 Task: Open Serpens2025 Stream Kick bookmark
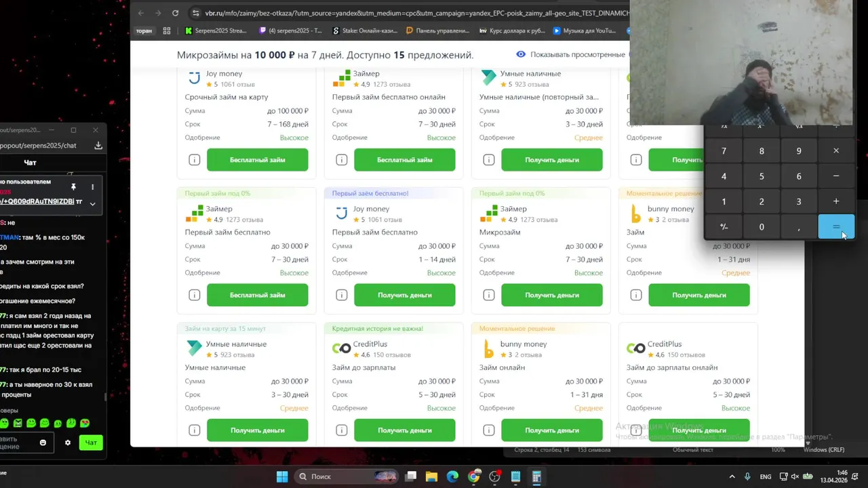coord(216,30)
